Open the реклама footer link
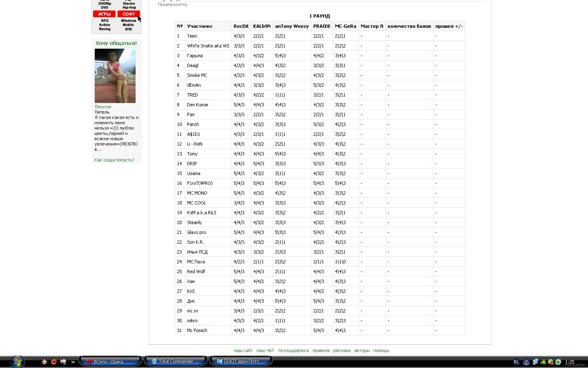588x368 pixels. coord(342,350)
